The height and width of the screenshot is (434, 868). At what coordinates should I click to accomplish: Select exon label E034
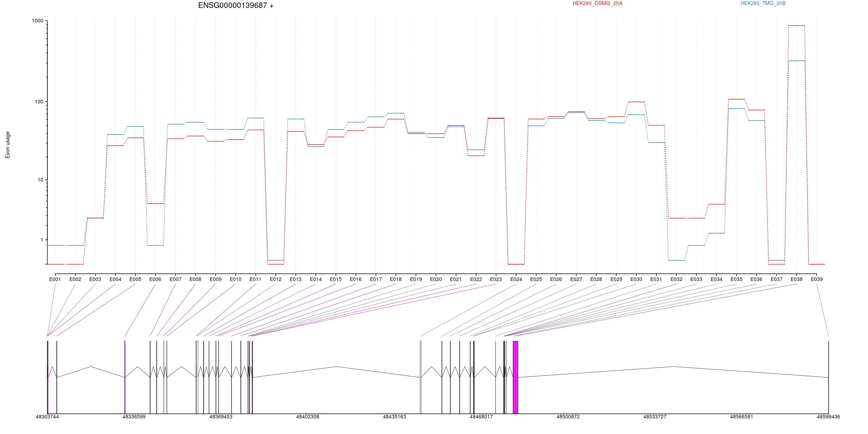[x=716, y=279]
